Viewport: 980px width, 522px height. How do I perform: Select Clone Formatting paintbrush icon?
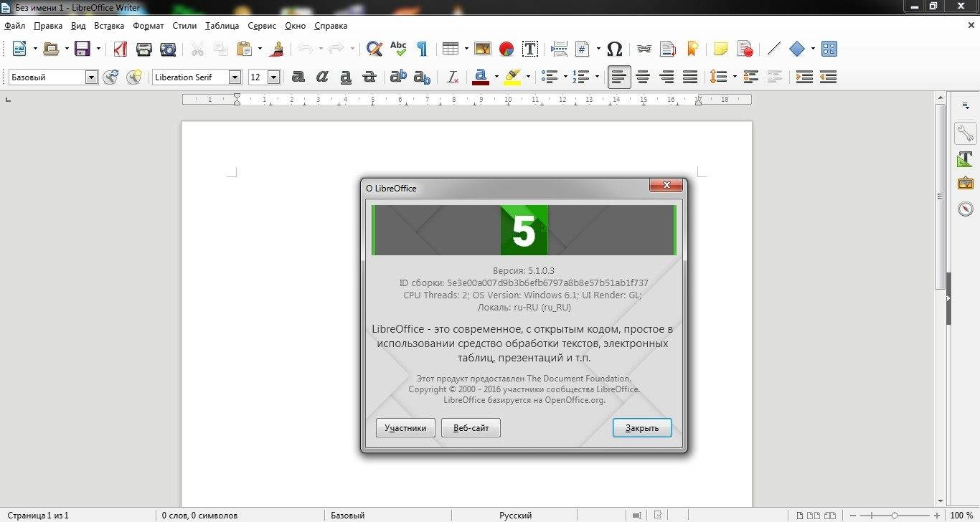pos(278,49)
